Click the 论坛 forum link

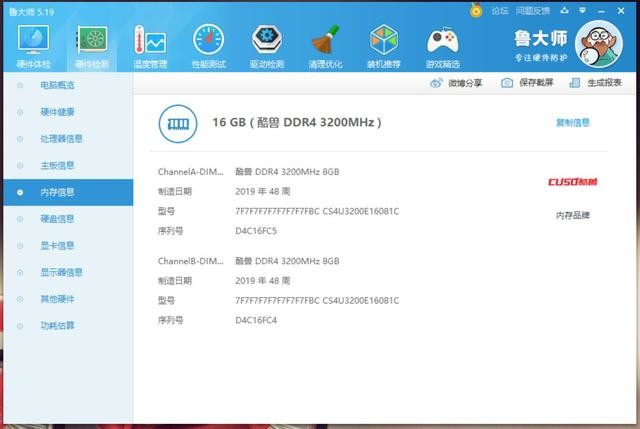point(500,11)
